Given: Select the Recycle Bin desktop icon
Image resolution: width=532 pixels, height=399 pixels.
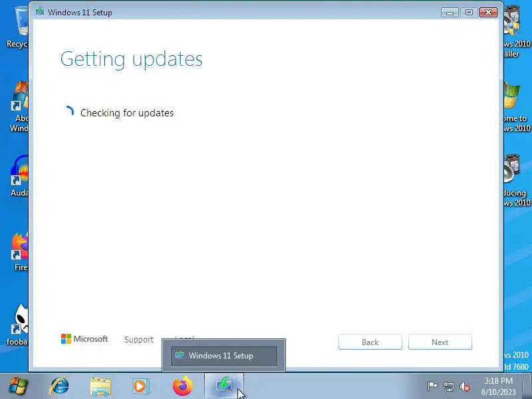Looking at the screenshot, I should click(18, 27).
